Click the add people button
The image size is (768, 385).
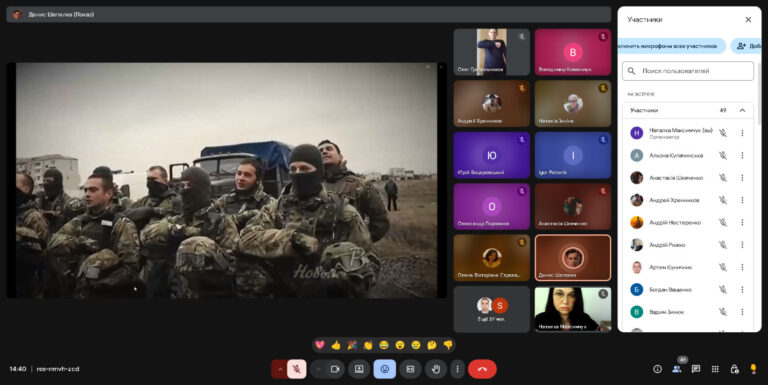pyautogui.click(x=746, y=46)
